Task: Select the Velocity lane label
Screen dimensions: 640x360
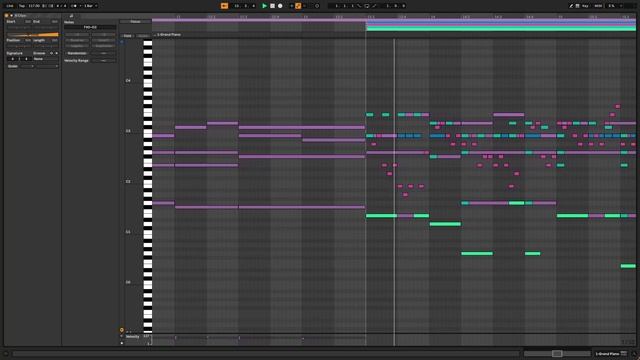Action: (x=133, y=337)
